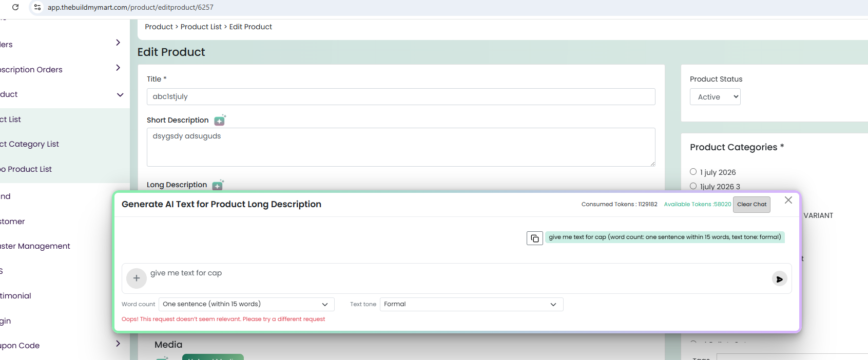The width and height of the screenshot is (868, 360).
Task: Click the Short Description text area
Action: point(401,147)
